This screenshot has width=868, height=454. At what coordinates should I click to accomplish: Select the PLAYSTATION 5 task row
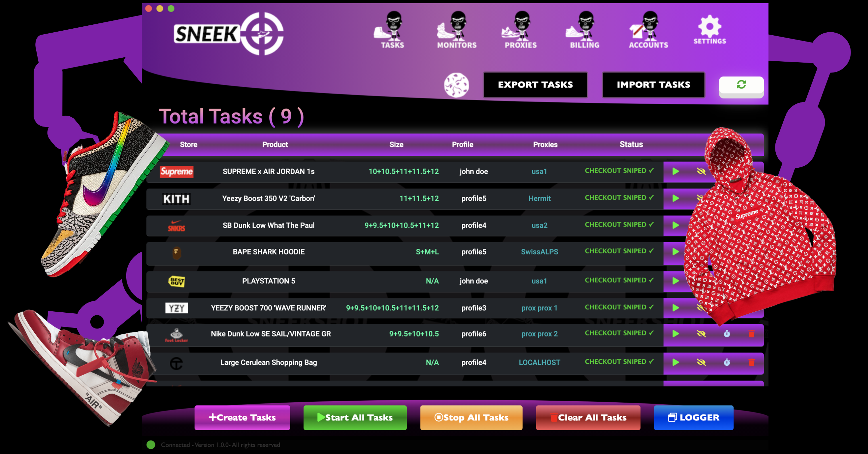click(269, 281)
